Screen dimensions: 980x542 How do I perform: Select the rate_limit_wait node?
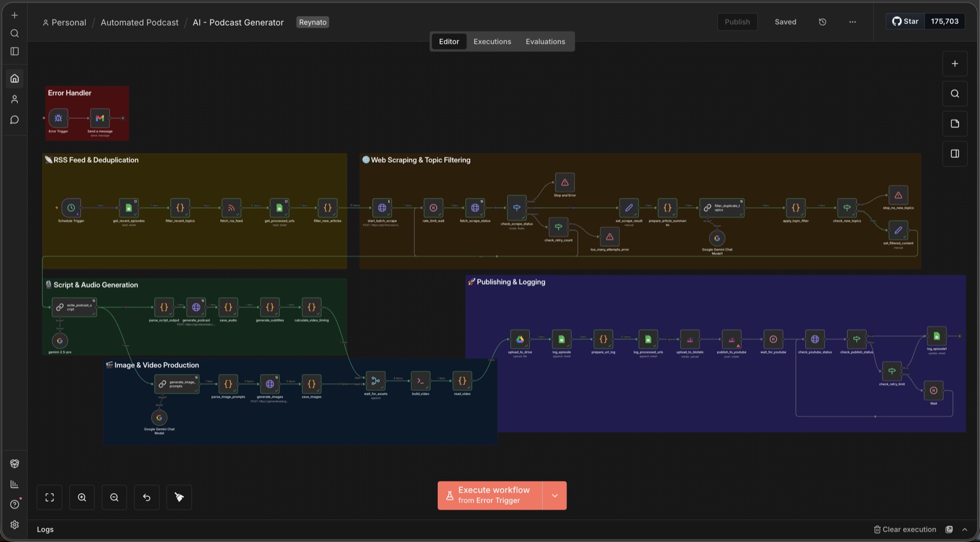click(433, 208)
